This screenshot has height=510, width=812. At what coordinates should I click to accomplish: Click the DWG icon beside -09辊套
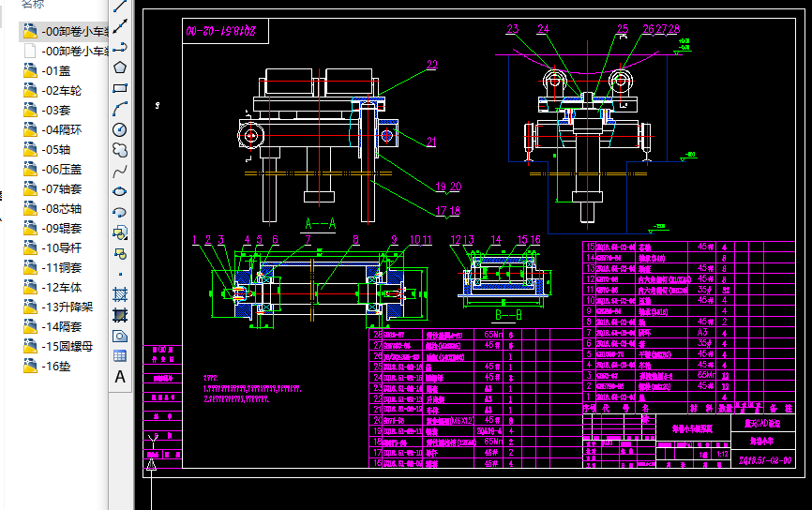(30, 229)
